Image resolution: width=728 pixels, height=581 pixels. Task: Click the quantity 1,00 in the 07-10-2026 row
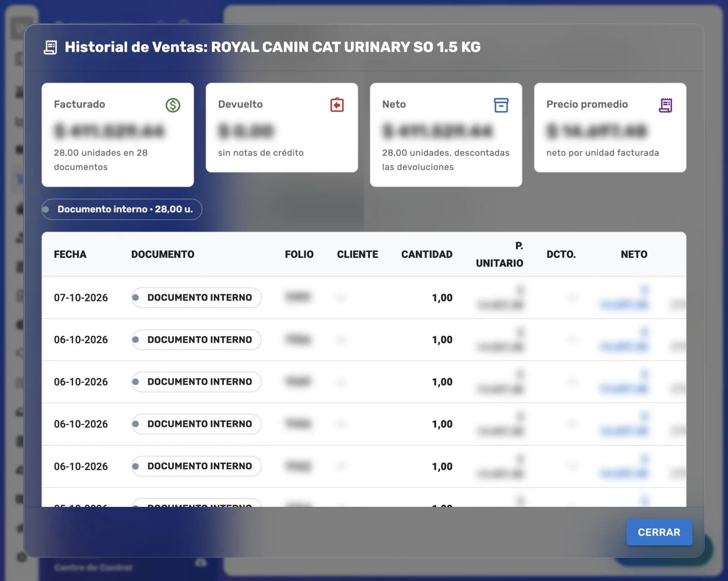[442, 298]
